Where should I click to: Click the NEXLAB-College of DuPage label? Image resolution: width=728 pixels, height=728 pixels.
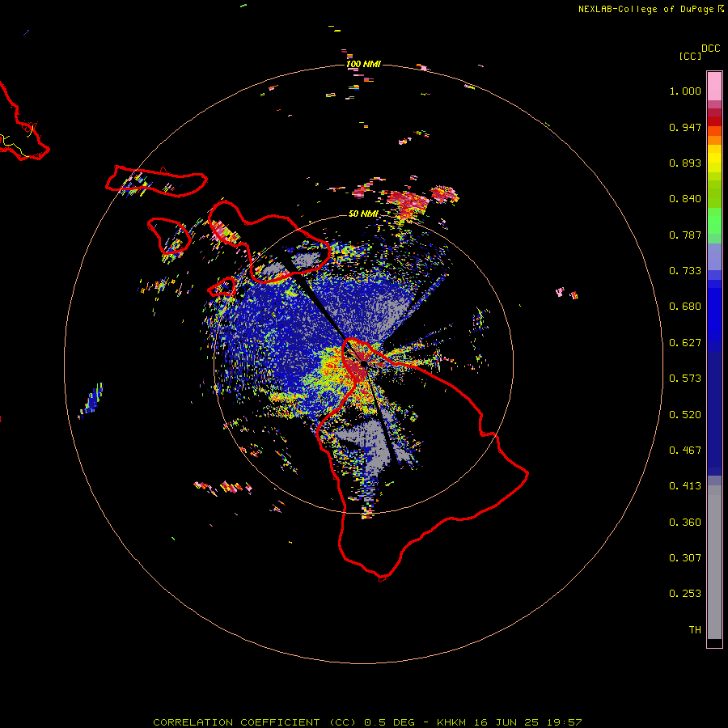[645, 9]
